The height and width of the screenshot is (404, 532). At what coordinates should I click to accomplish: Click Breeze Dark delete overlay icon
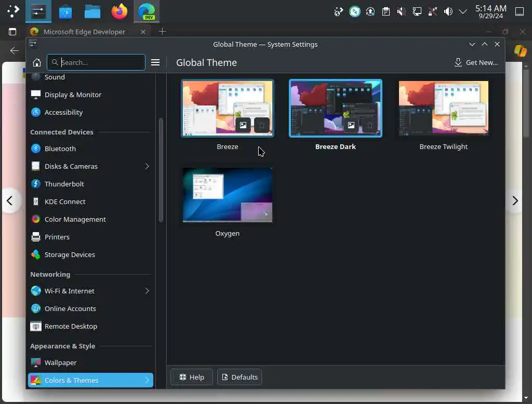369,125
